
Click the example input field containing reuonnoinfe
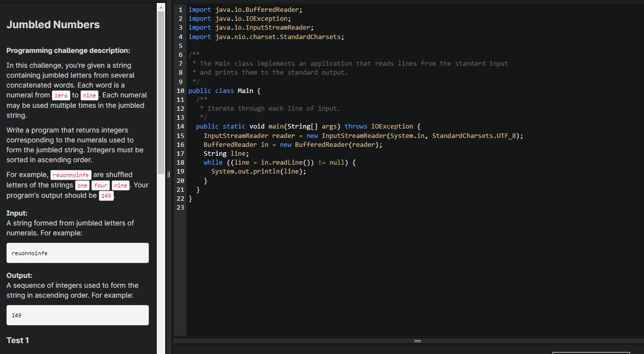pyautogui.click(x=77, y=253)
